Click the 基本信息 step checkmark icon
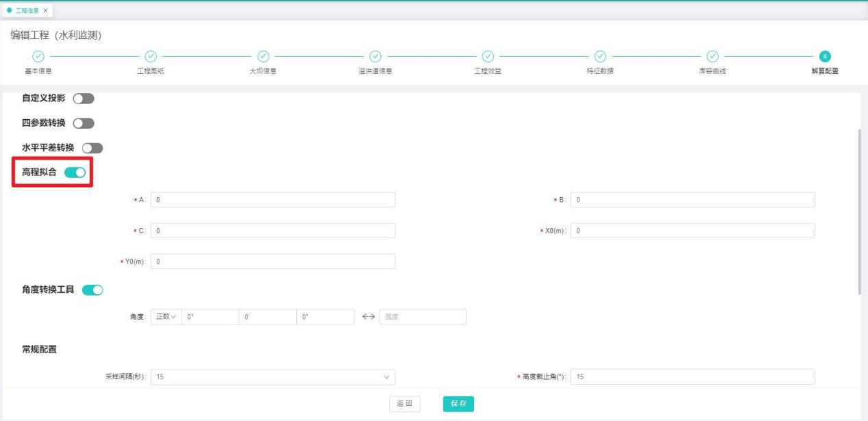Screen dimensions: 868x421 pos(38,56)
